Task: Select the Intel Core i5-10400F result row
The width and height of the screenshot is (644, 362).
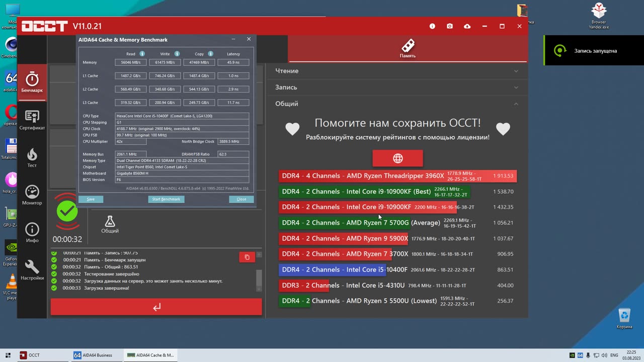Action: point(397,269)
